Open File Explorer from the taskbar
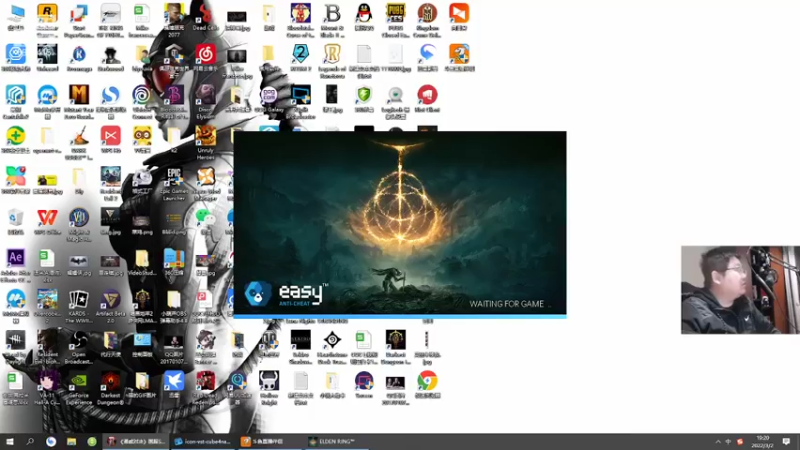Image resolution: width=800 pixels, height=450 pixels. (71, 441)
